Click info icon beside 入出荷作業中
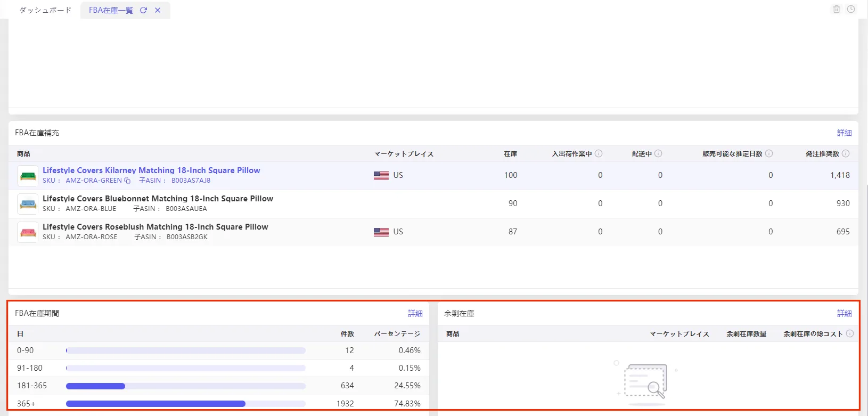This screenshot has width=868, height=416. click(599, 153)
